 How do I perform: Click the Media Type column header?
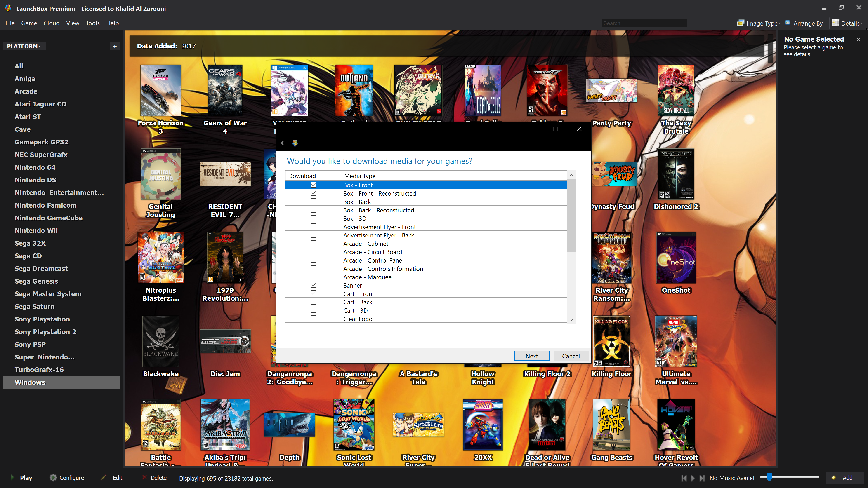pyautogui.click(x=454, y=176)
